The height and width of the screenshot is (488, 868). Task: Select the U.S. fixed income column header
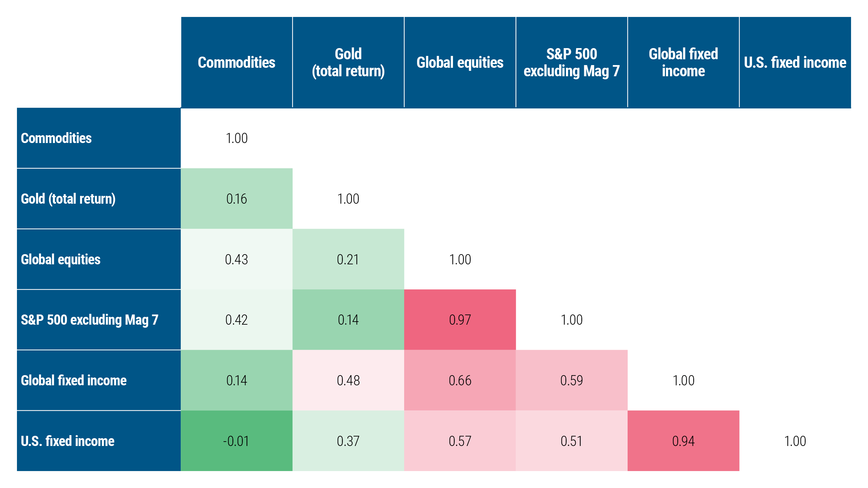795,63
